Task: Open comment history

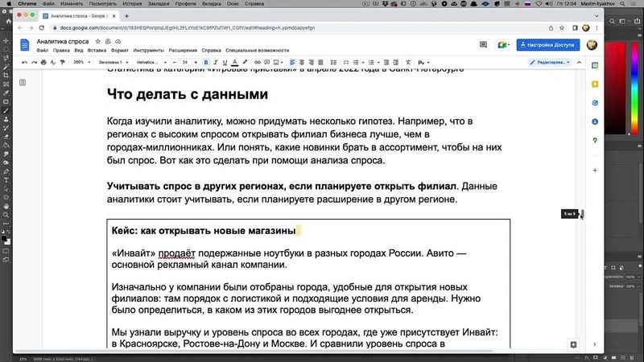Action: (484, 45)
